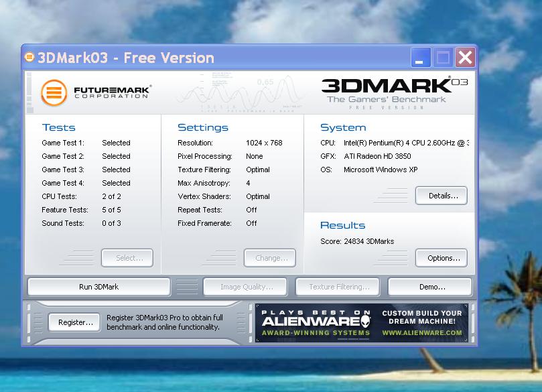Click the resolution value 1024 x 768
Screen dimensions: 542x392
[x=264, y=143]
